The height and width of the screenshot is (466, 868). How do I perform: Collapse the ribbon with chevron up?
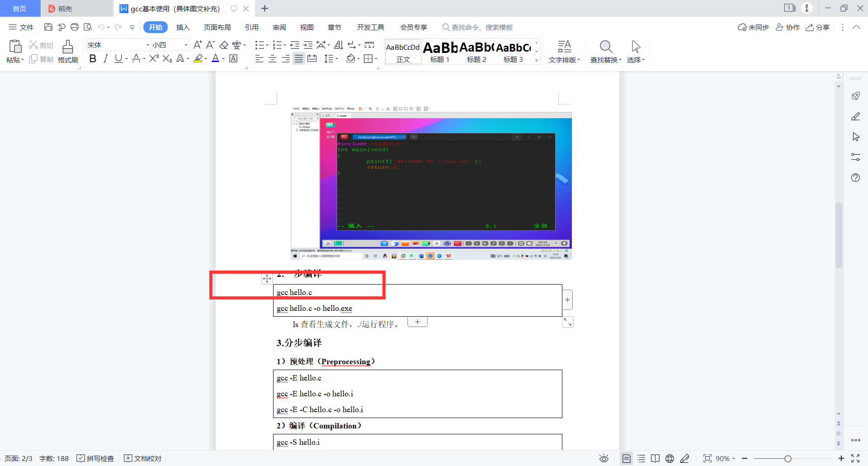coord(856,27)
